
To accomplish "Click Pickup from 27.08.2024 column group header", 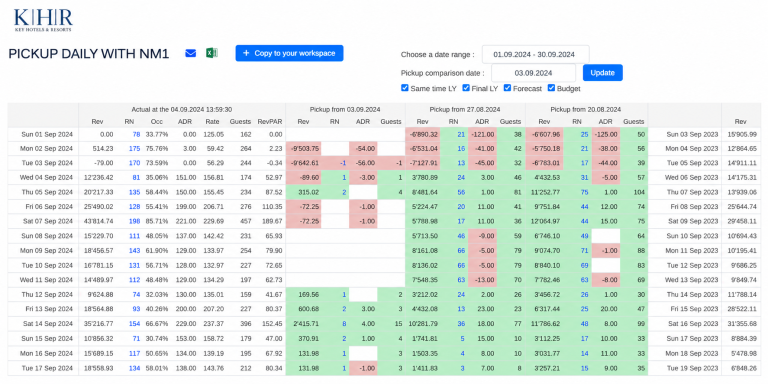I will [x=465, y=110].
